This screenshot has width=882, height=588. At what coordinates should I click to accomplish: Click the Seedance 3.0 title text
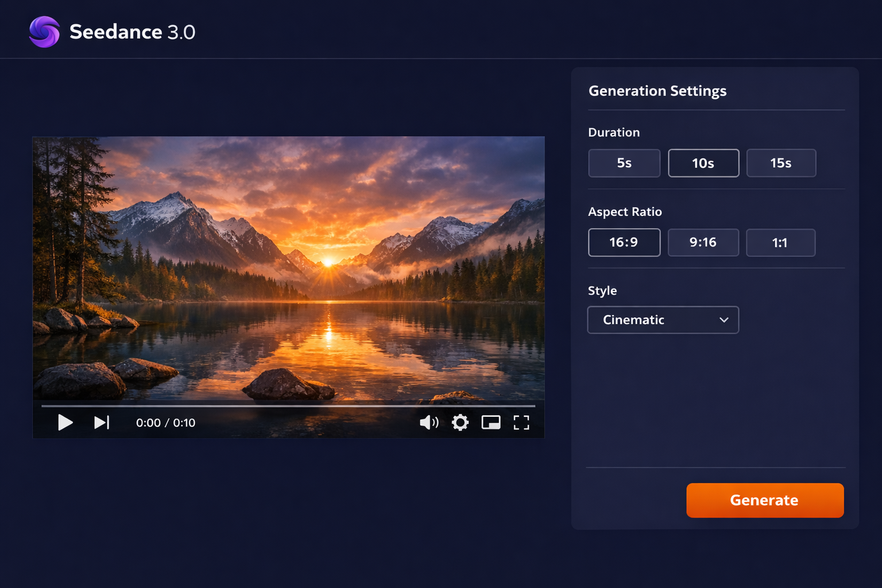[x=132, y=32]
